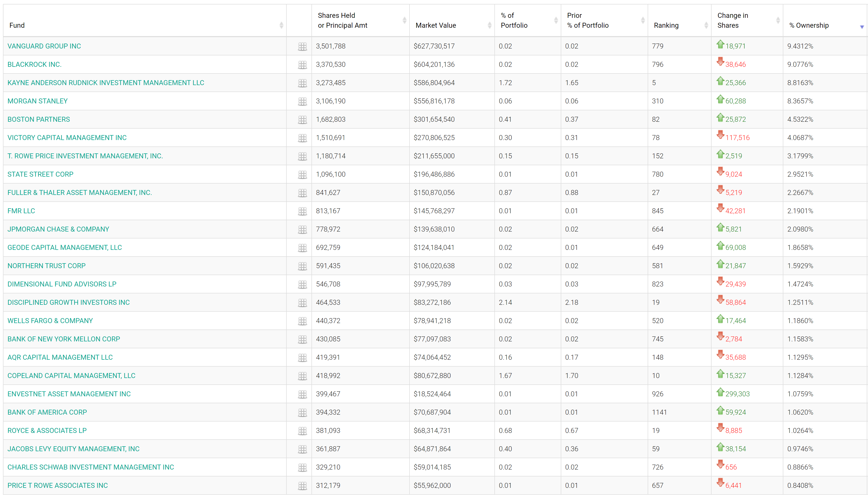This screenshot has height=496, width=868.
Task: Open NORTHERN TRUST CORP link
Action: [x=46, y=266]
